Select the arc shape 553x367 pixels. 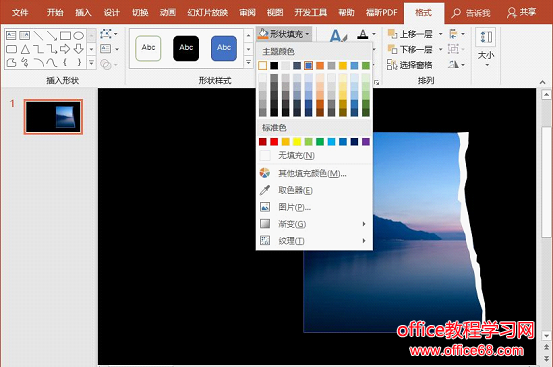(x=38, y=62)
